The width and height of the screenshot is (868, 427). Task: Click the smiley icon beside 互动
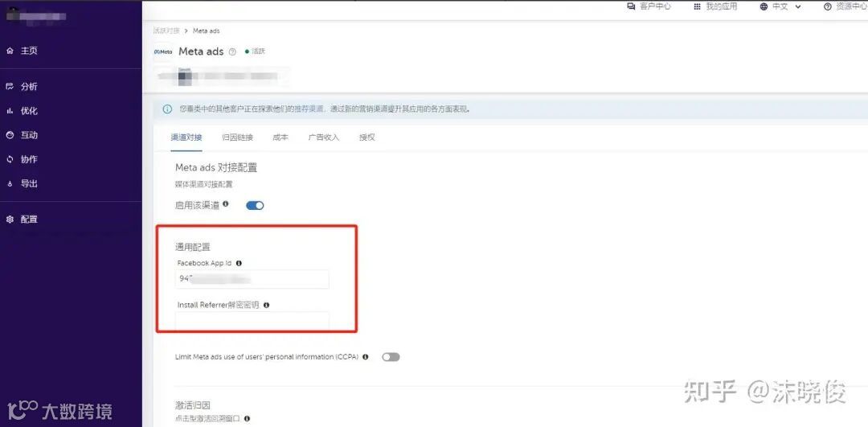pos(10,135)
